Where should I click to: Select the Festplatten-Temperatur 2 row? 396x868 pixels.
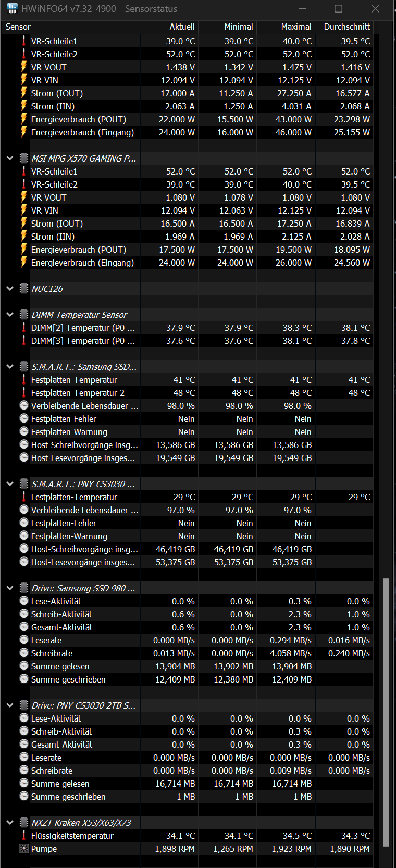click(187, 393)
